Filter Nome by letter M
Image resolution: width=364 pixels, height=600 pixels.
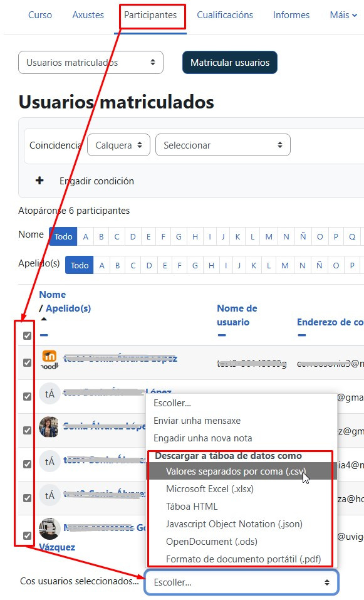point(269,236)
